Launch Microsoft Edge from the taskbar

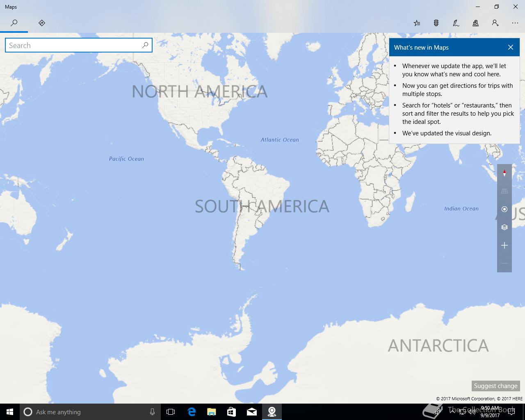click(x=191, y=412)
